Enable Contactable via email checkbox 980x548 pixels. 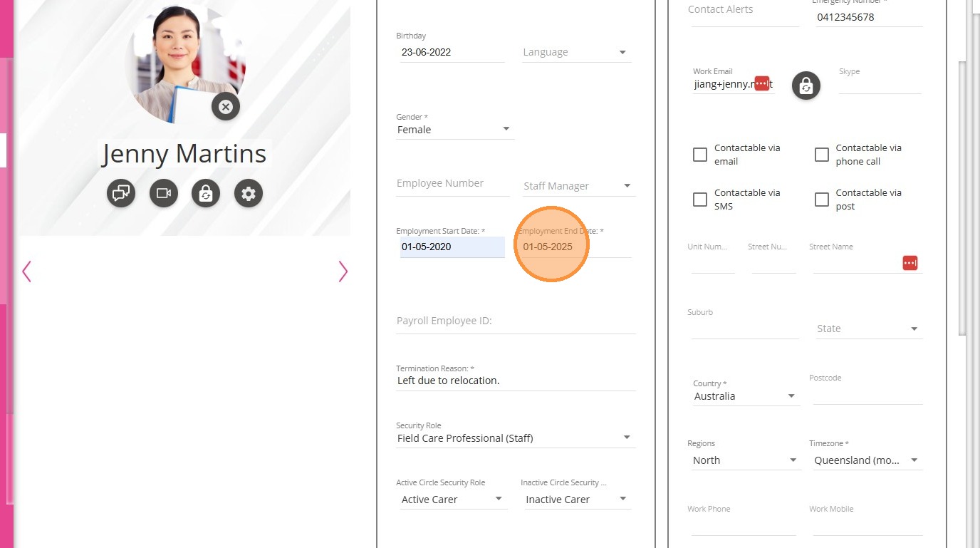[x=700, y=155]
